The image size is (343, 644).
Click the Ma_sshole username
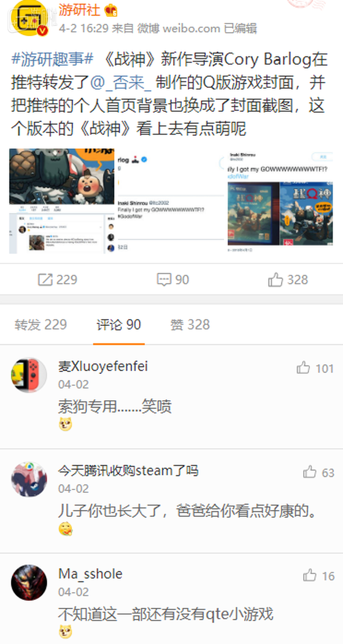point(91,574)
